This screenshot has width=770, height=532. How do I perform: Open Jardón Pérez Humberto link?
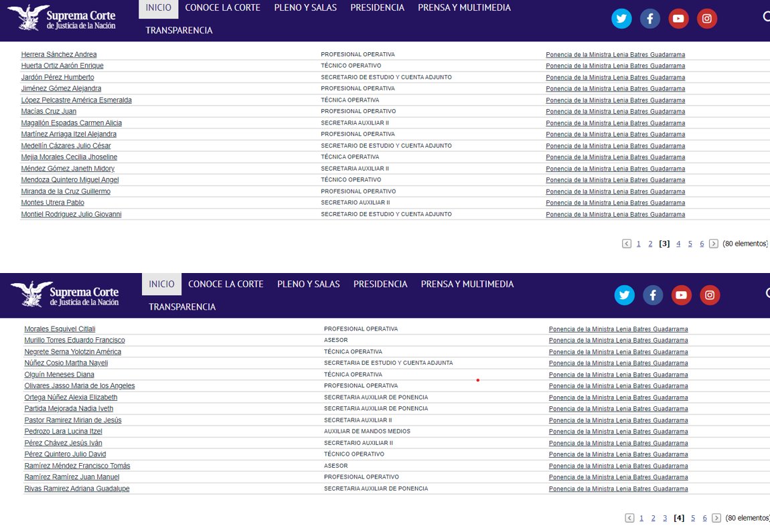(x=58, y=78)
